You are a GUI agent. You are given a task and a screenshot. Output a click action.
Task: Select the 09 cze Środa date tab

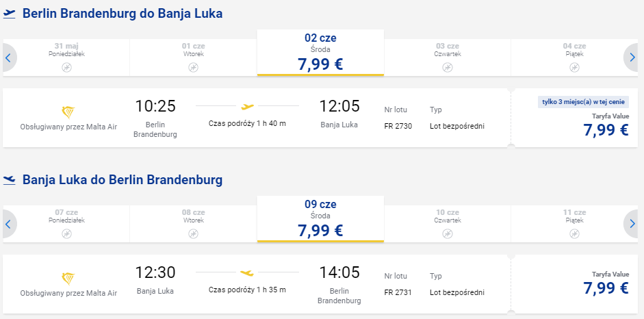[x=320, y=219]
